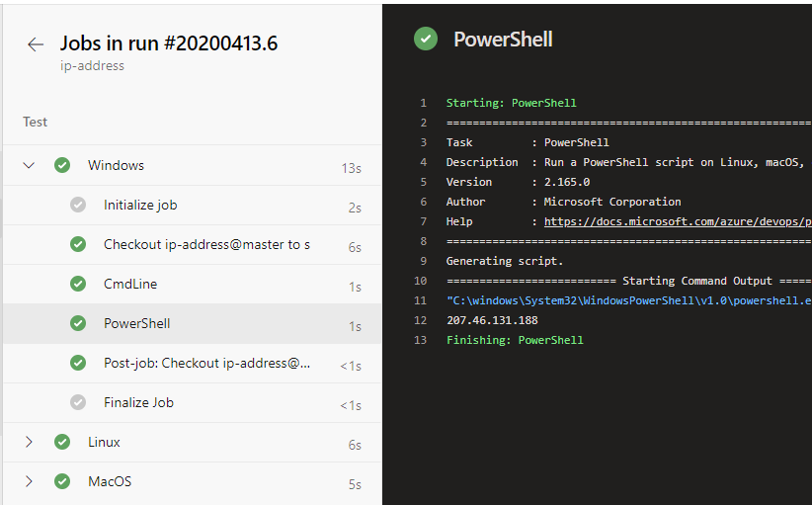Click the Starting Command Output log line

coord(628,282)
